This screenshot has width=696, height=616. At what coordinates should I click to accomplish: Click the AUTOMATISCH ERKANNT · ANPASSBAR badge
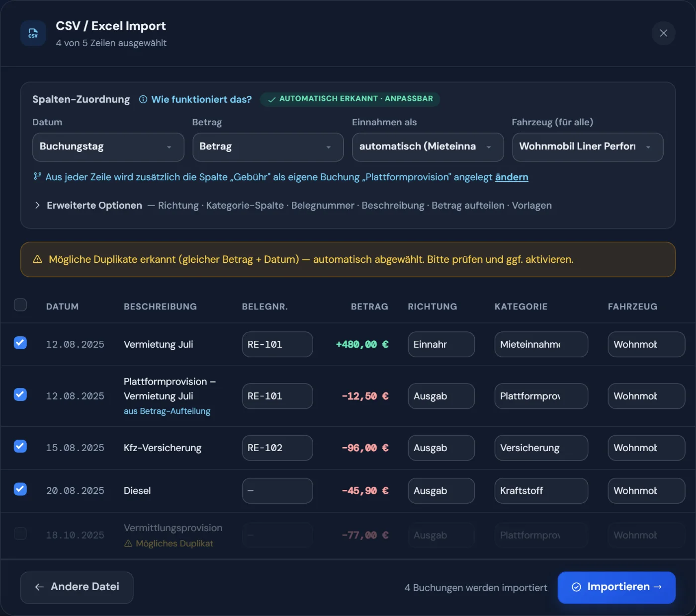(350, 99)
